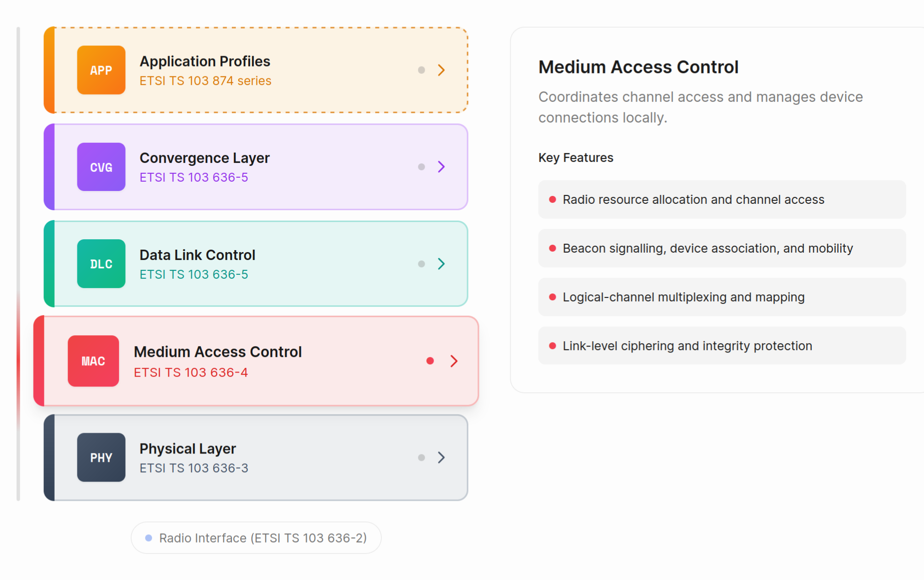Select the Physical Layer card title

[188, 449]
